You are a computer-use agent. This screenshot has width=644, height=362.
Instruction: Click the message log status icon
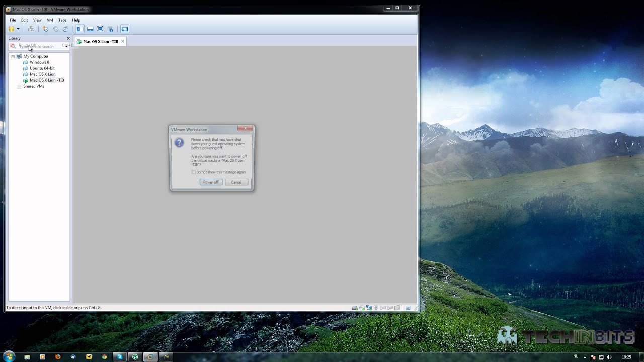click(408, 308)
